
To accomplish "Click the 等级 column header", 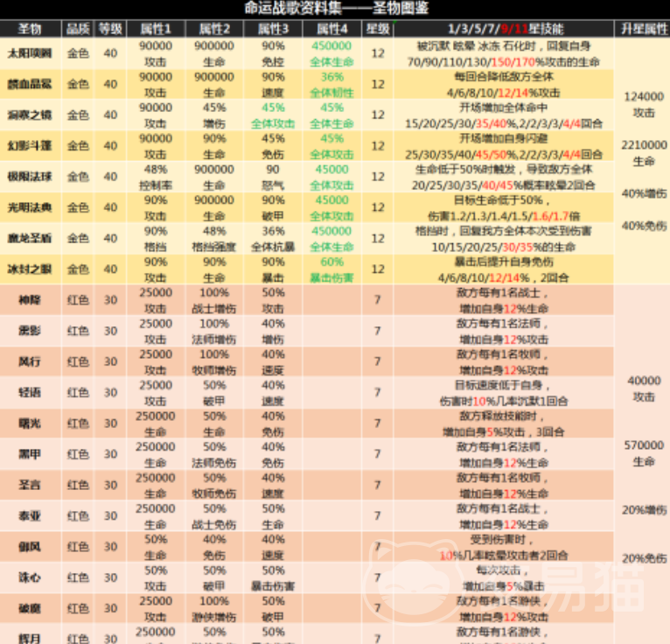I will point(109,28).
